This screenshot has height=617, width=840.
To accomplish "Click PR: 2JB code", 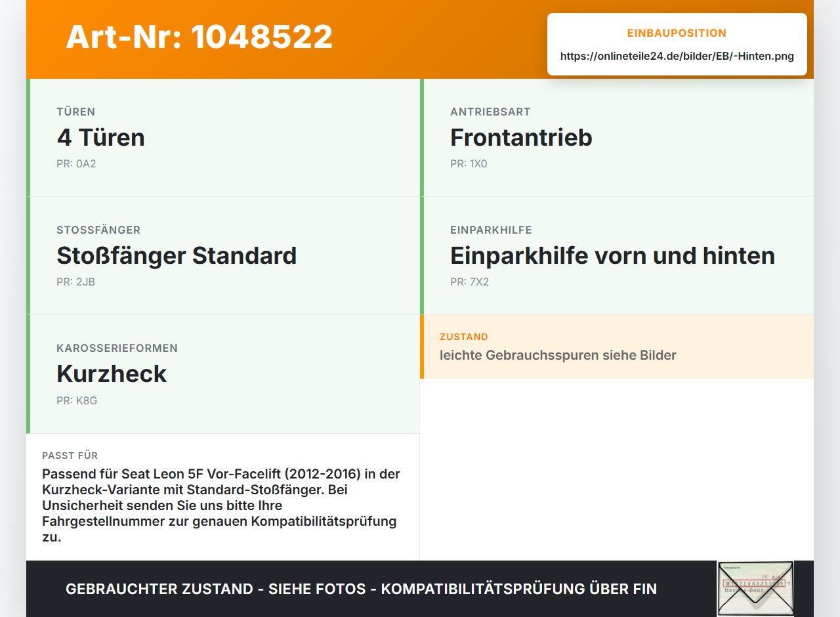I will [76, 282].
